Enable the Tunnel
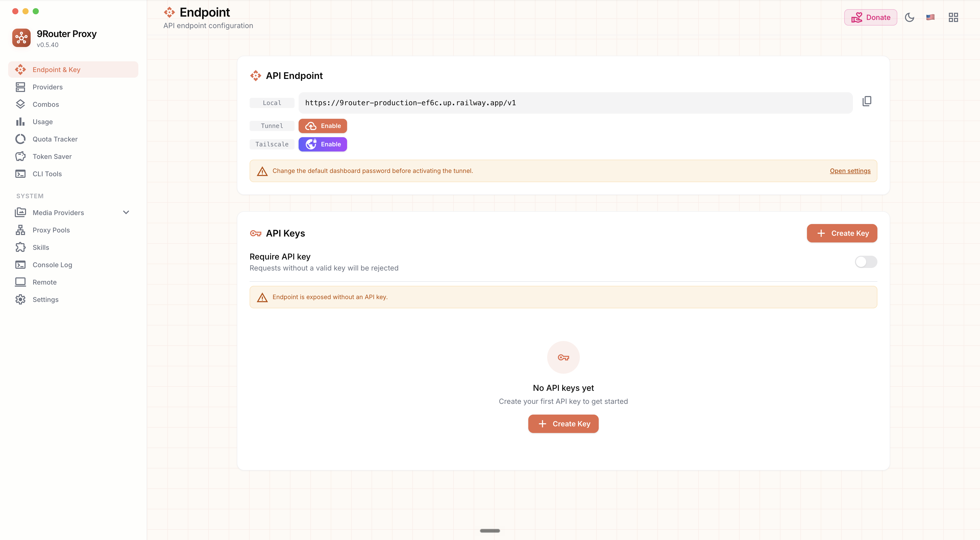Viewport: 980px width, 540px height. coord(323,126)
